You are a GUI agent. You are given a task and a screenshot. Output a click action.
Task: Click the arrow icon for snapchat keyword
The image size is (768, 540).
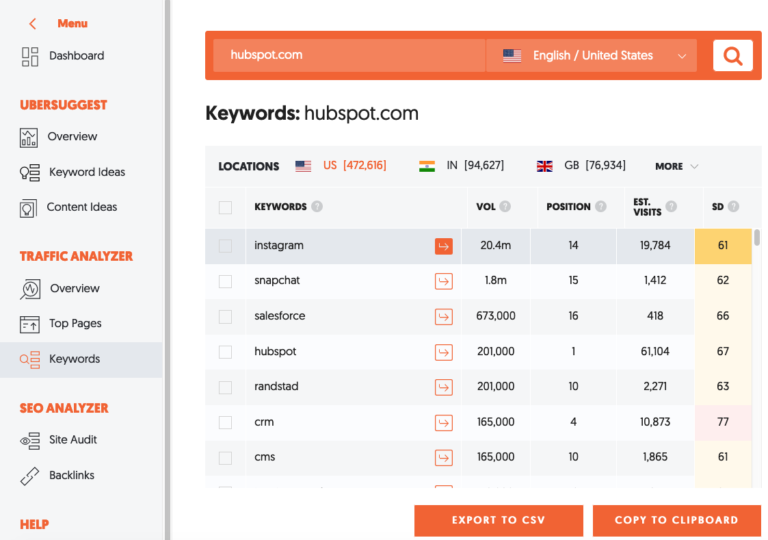coord(443,281)
